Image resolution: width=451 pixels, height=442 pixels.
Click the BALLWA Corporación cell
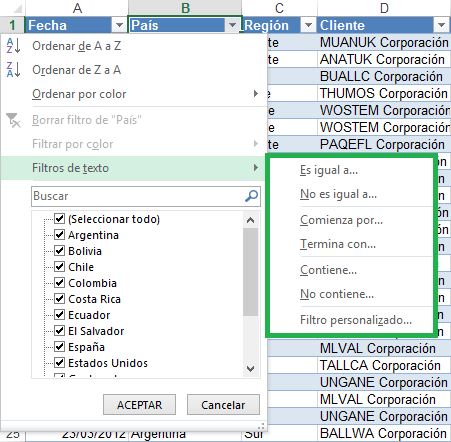coord(384,433)
